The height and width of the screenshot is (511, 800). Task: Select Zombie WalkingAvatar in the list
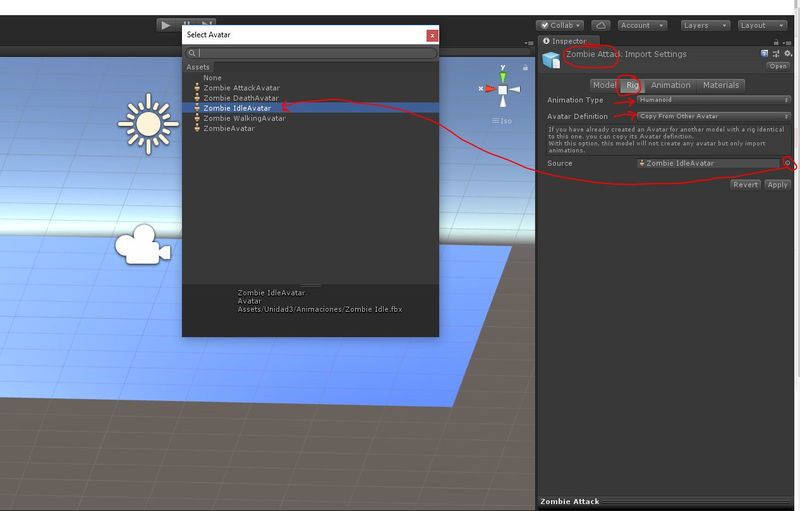point(310,118)
